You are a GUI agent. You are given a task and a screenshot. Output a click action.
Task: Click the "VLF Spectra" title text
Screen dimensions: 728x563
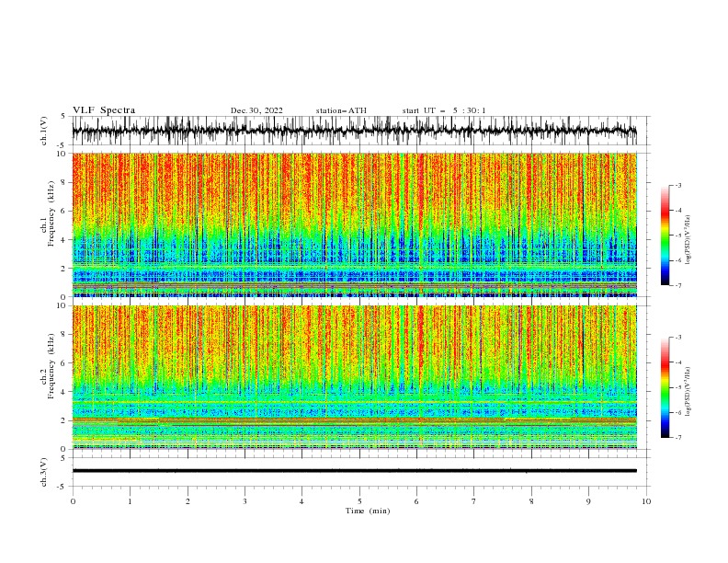coord(104,110)
